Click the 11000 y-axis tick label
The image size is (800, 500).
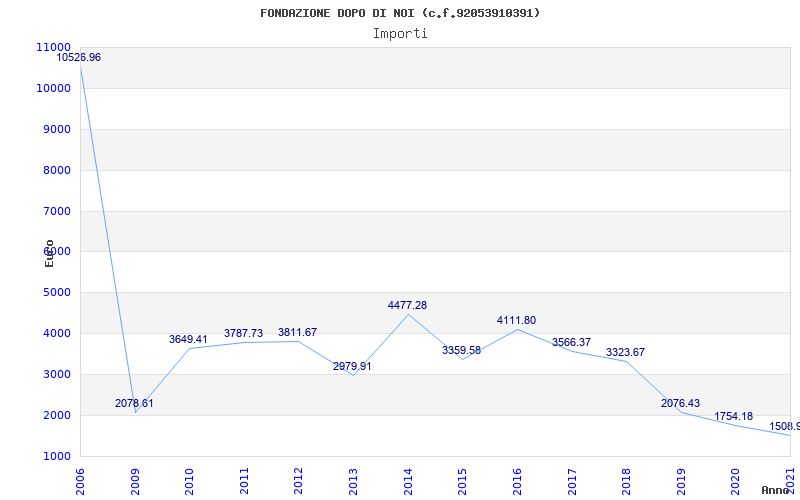pyautogui.click(x=54, y=47)
